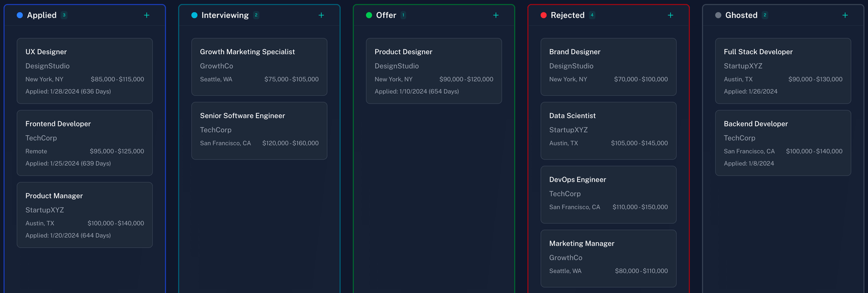This screenshot has height=293, width=868.
Task: Click the plus icon in Applied column
Action: (146, 15)
